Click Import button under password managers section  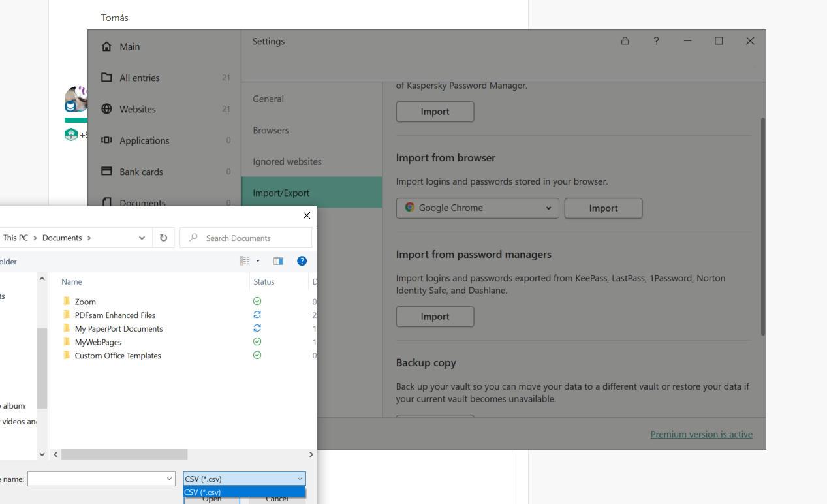click(x=435, y=317)
